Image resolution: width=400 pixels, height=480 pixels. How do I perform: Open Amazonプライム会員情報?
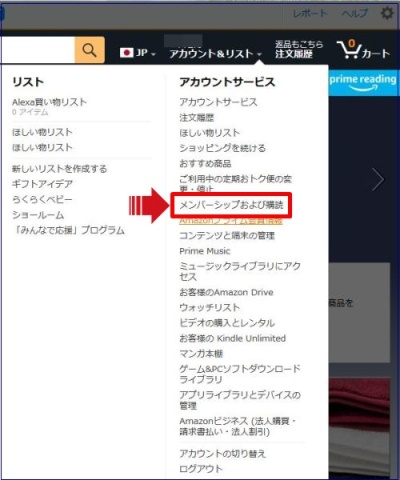tap(231, 221)
